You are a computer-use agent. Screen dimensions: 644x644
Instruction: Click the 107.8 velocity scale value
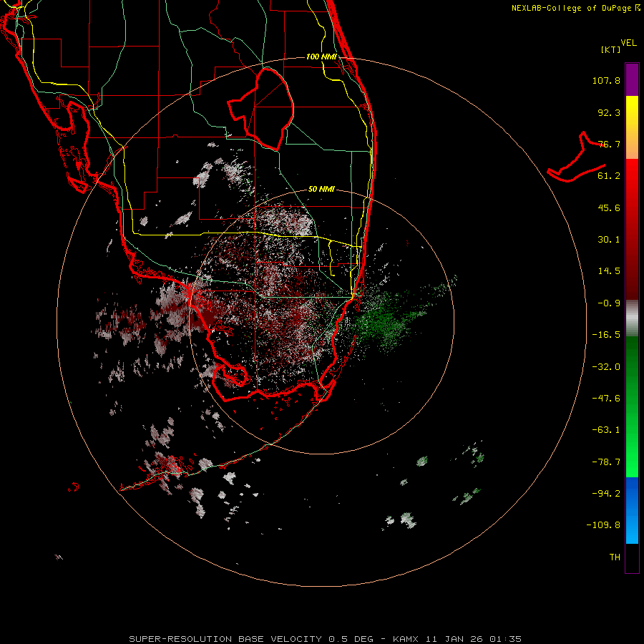click(x=606, y=80)
